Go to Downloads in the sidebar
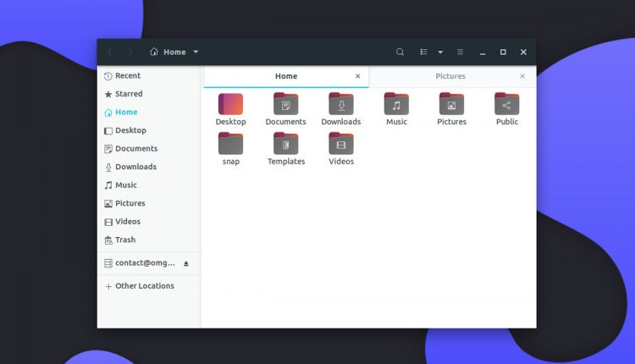 click(149, 167)
